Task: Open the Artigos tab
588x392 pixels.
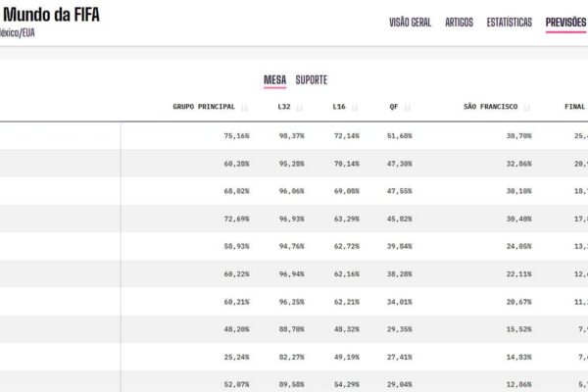Action: [x=459, y=23]
